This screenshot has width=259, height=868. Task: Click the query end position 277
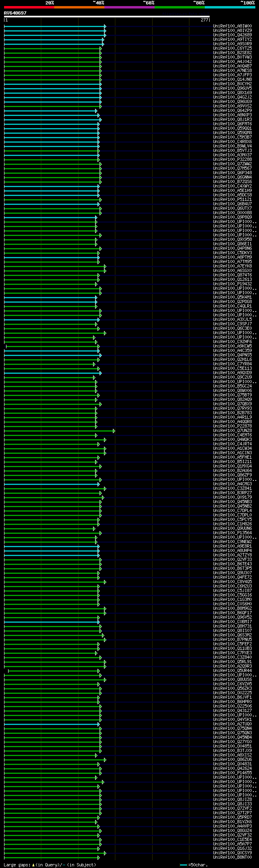point(204,20)
